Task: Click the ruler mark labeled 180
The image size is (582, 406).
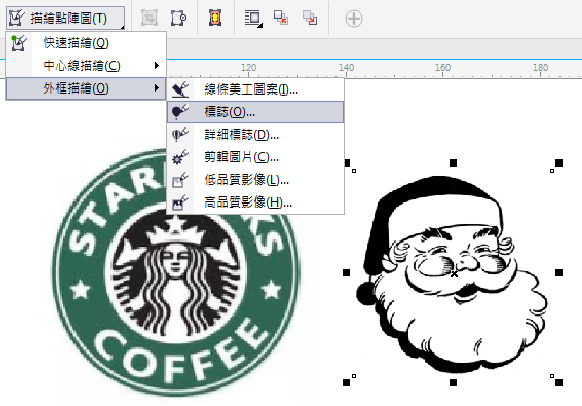Action: [540, 68]
